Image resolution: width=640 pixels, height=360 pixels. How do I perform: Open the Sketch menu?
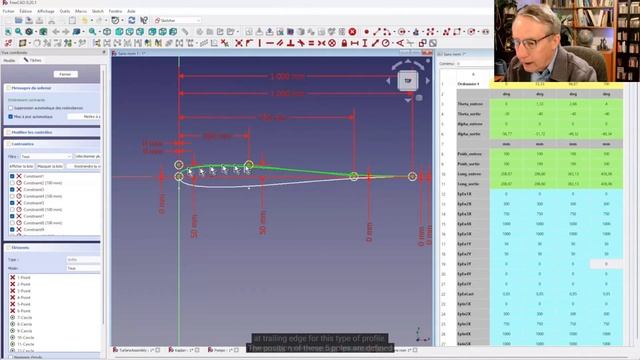(98, 11)
